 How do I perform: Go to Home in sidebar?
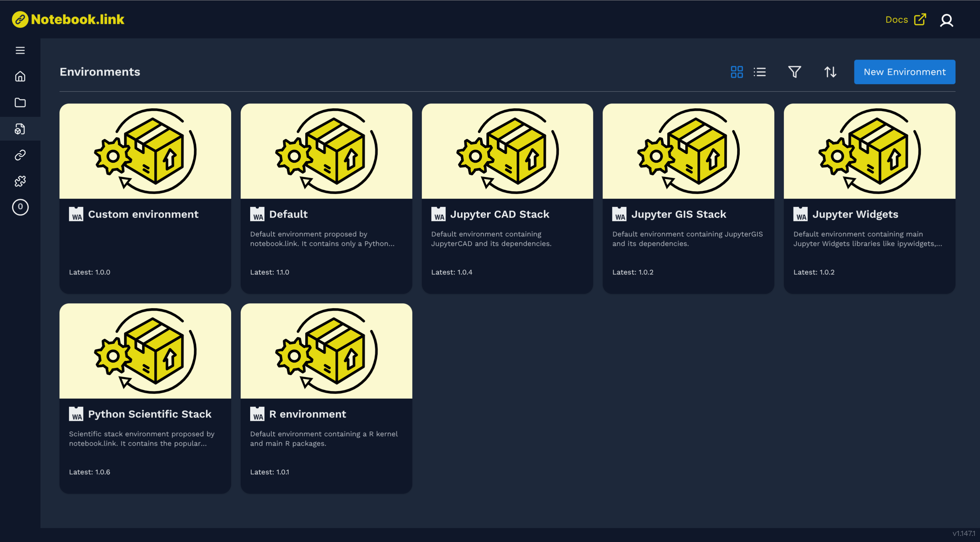20,77
